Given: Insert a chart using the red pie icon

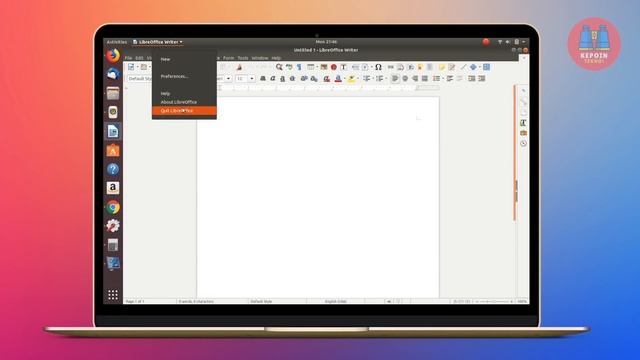Looking at the screenshot, I should point(333,67).
